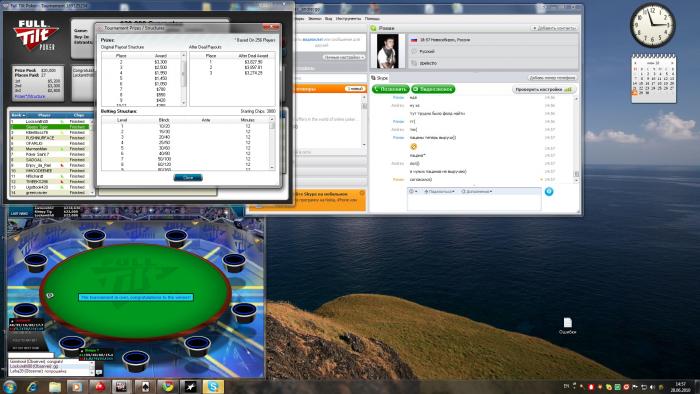700x394 pixels.
Task: Launch Internet Explorer from the taskbar
Action: click(32, 386)
